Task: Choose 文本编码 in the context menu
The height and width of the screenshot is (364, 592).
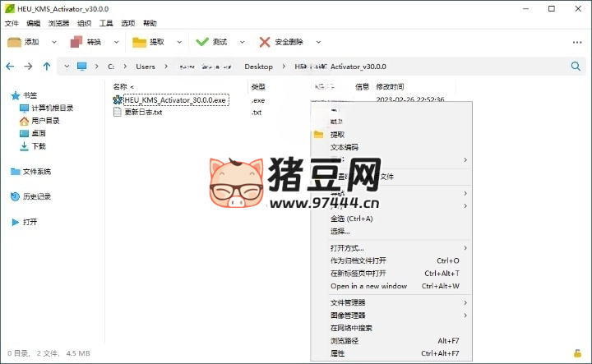Action: [x=345, y=147]
